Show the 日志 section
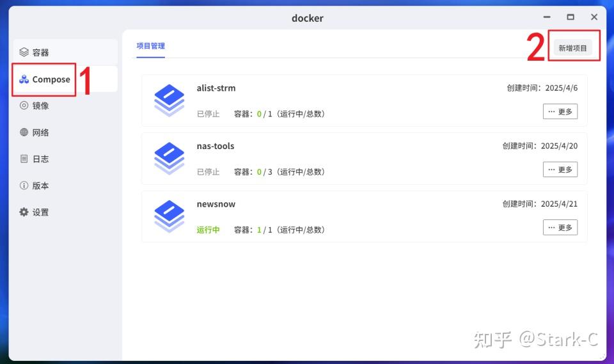Image resolution: width=614 pixels, height=364 pixels. 65,159
